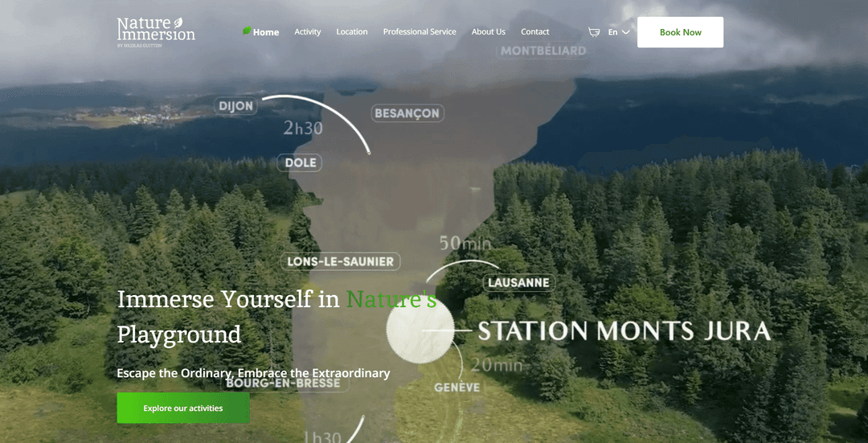The image size is (868, 443).
Task: Select the Besançon map label
Action: tap(407, 113)
